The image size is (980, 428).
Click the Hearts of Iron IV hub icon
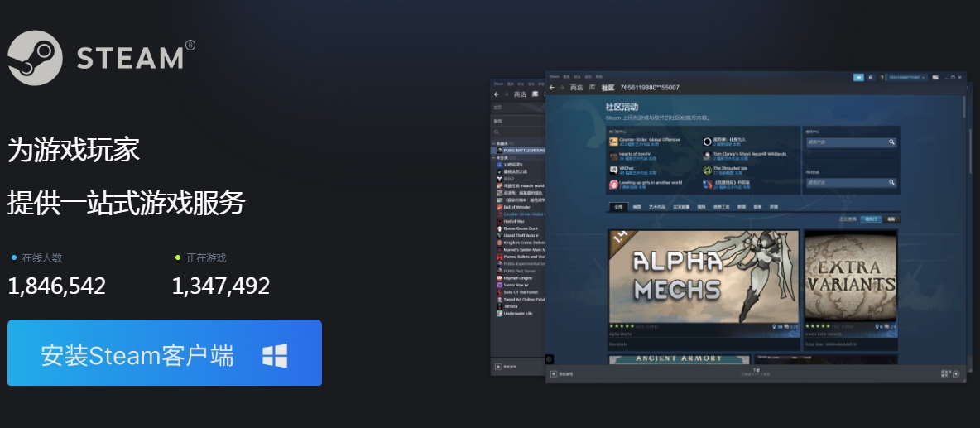[613, 155]
